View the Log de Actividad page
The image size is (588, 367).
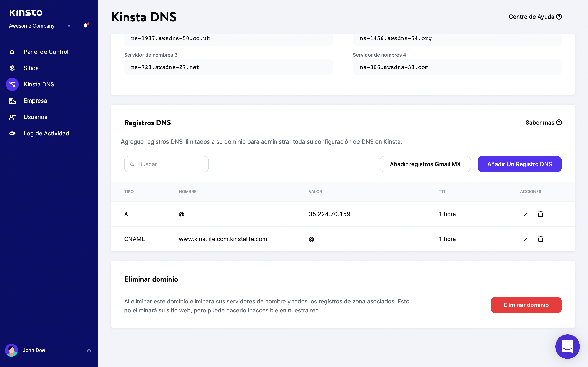coord(46,133)
